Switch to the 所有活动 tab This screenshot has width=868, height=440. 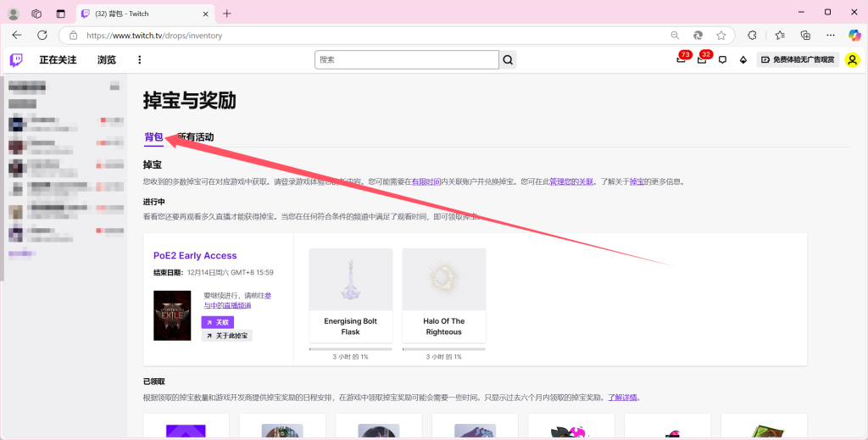point(196,136)
